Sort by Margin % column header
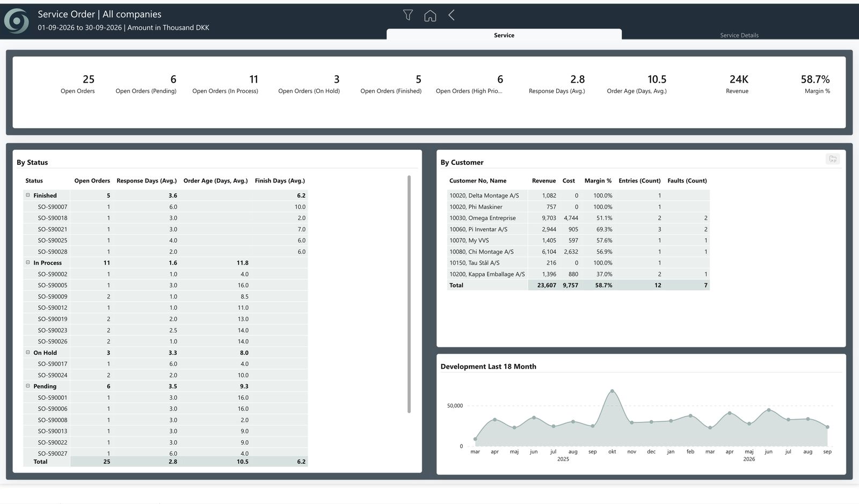This screenshot has height=504, width=859. (x=598, y=181)
